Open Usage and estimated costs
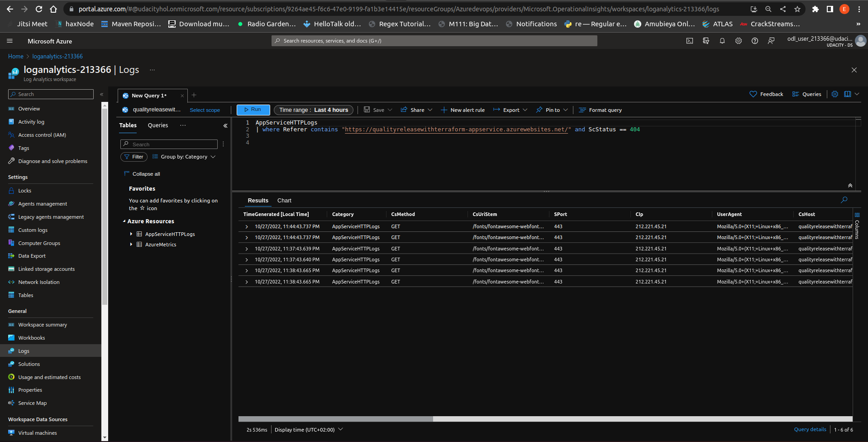This screenshot has height=442, width=868. pyautogui.click(x=50, y=377)
